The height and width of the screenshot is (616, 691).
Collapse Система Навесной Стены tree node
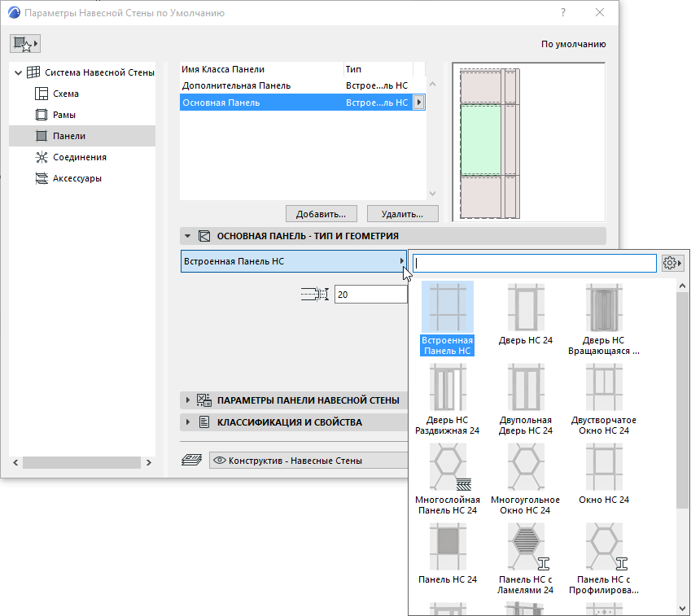pos(18,72)
